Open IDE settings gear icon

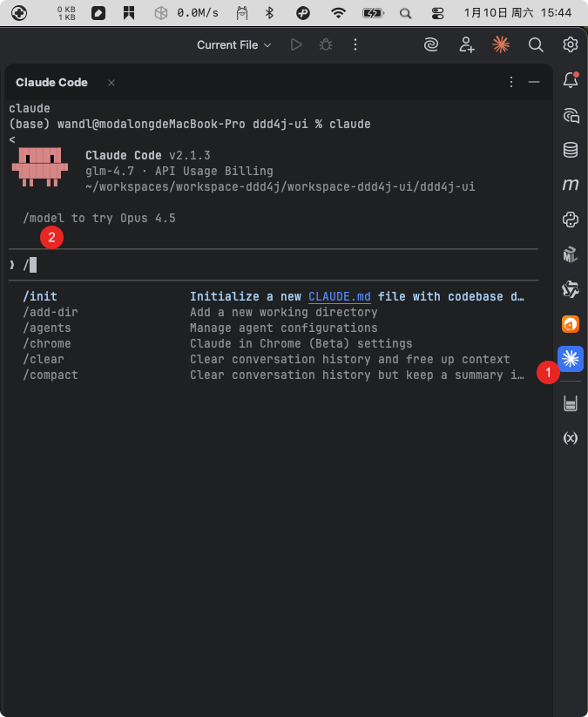571,44
